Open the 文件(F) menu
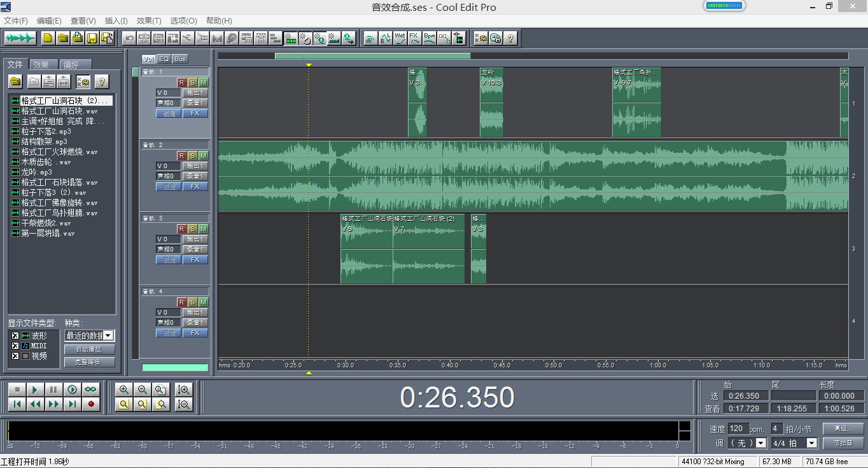Screen dimensions: 868x468 [x=16, y=20]
